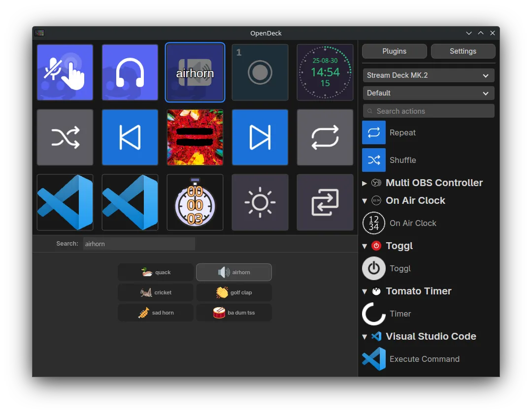This screenshot has width=532, height=415.
Task: Select the record key labeled 1
Action: click(260, 72)
